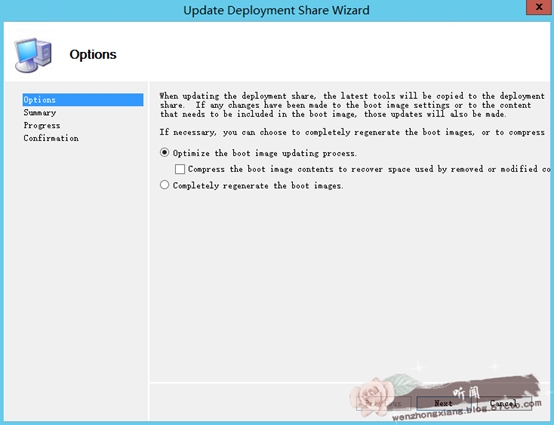Click the Chinese characters watermark above Next

point(466,392)
